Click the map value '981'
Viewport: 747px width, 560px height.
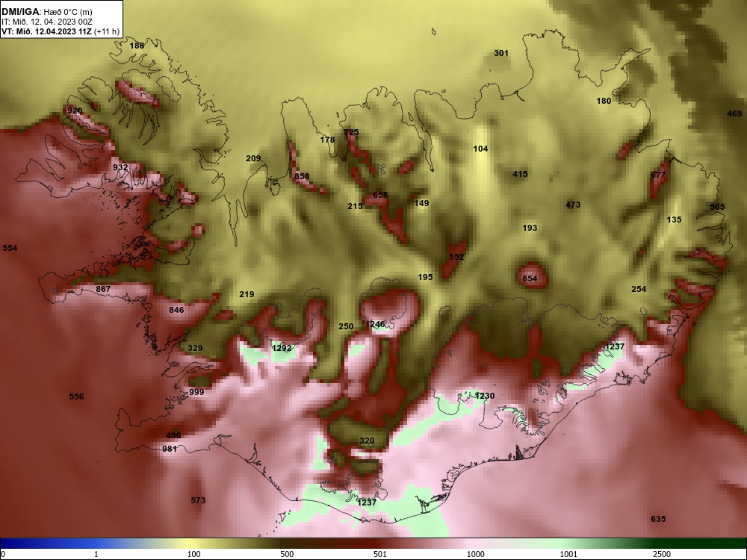pyautogui.click(x=170, y=449)
